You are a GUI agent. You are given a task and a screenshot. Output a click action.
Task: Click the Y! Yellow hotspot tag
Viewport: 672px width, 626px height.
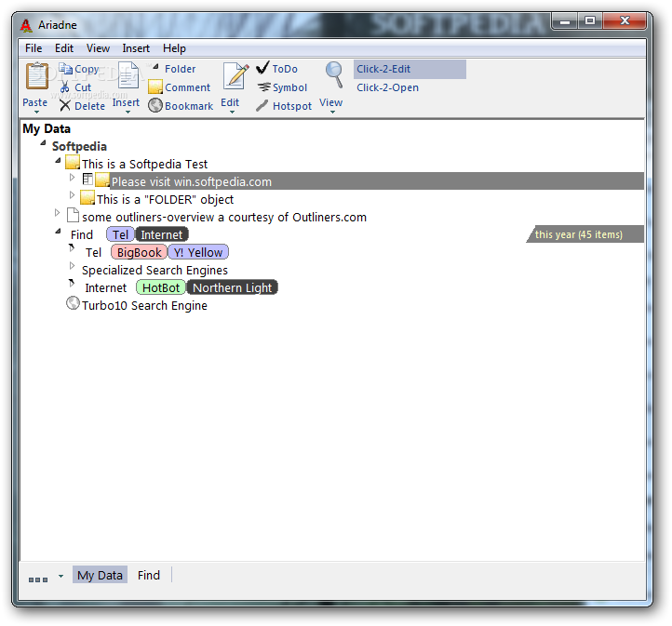198,252
